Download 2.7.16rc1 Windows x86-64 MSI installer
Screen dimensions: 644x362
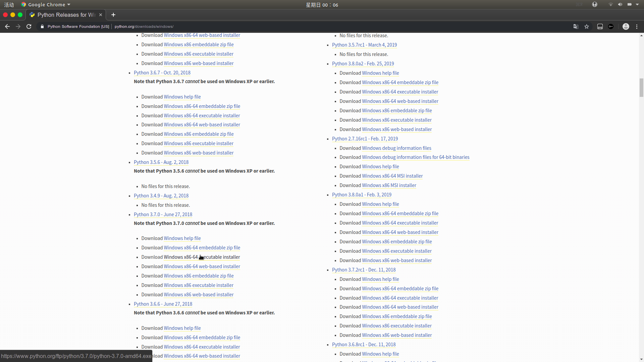392,176
